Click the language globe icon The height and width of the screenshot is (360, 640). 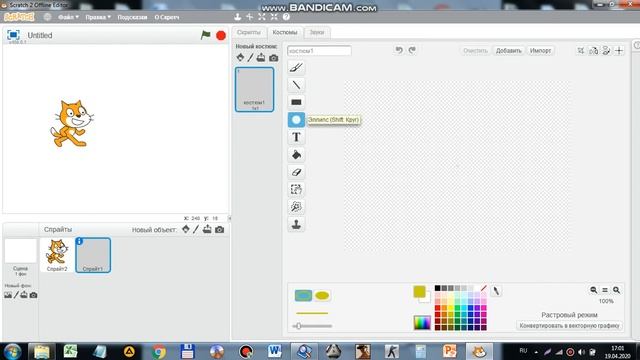[x=47, y=17]
